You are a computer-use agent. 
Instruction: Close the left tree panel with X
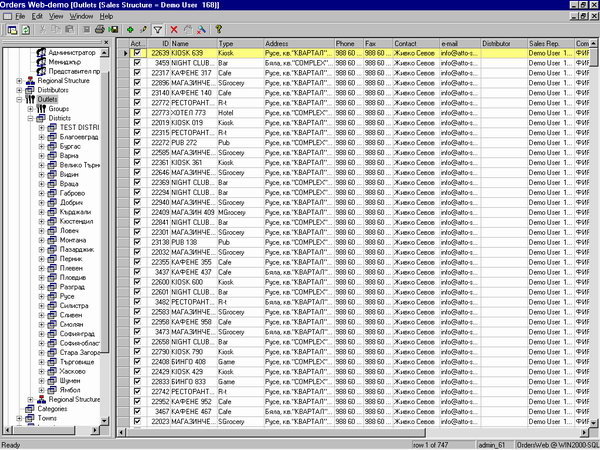[106, 42]
